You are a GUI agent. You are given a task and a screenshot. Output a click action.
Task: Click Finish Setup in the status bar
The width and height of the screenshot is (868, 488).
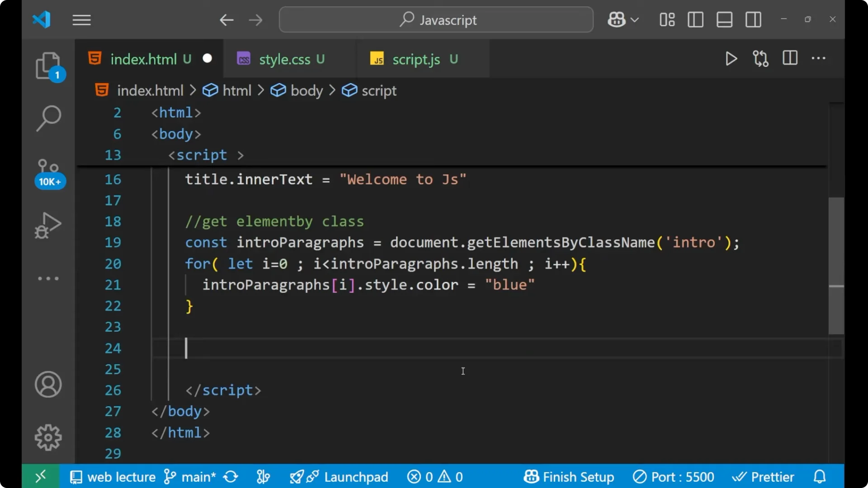pyautogui.click(x=568, y=476)
